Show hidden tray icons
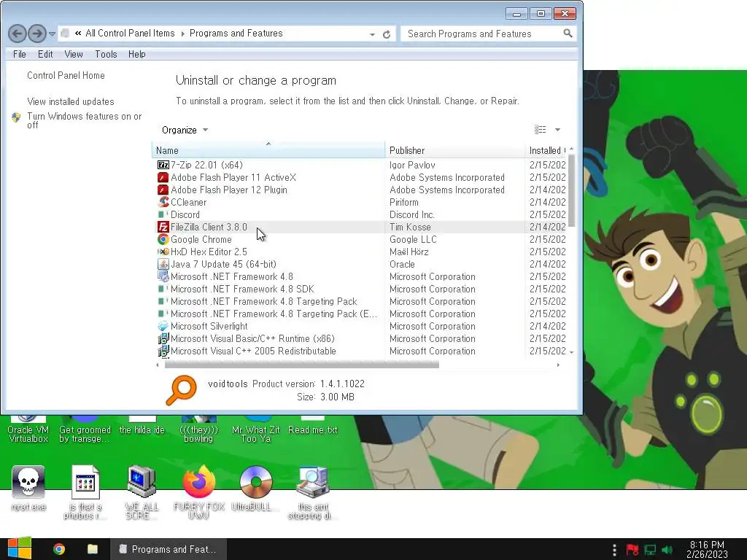The height and width of the screenshot is (560, 747). point(614,550)
